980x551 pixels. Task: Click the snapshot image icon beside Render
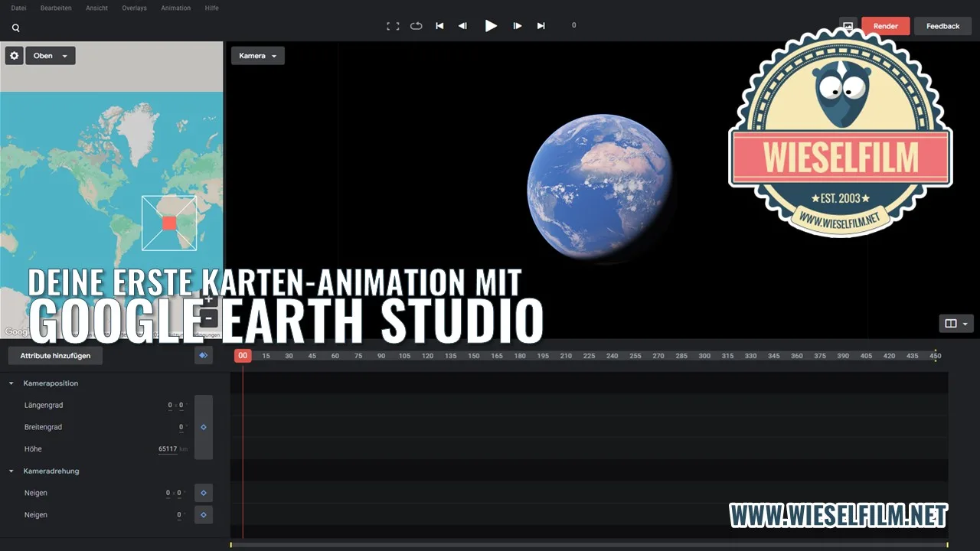848,26
